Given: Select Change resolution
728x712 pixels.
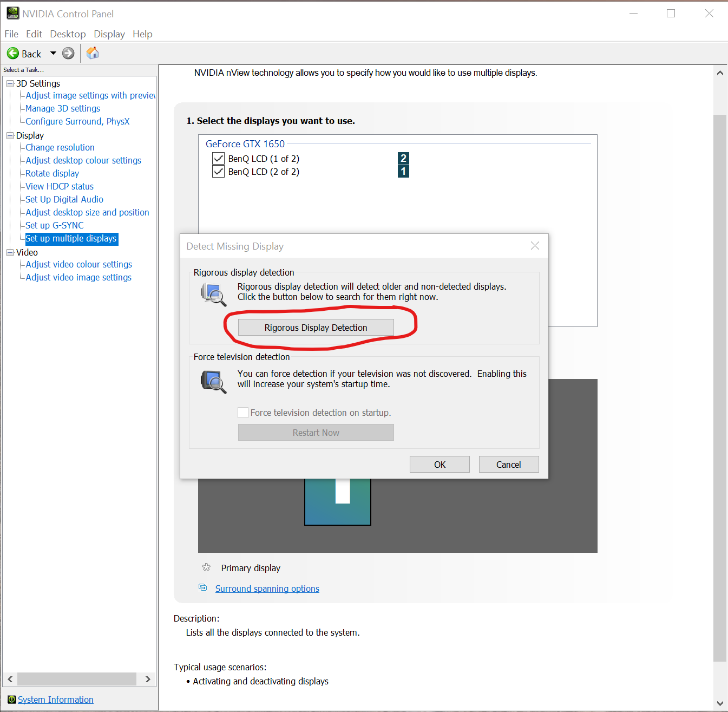Looking at the screenshot, I should tap(60, 147).
